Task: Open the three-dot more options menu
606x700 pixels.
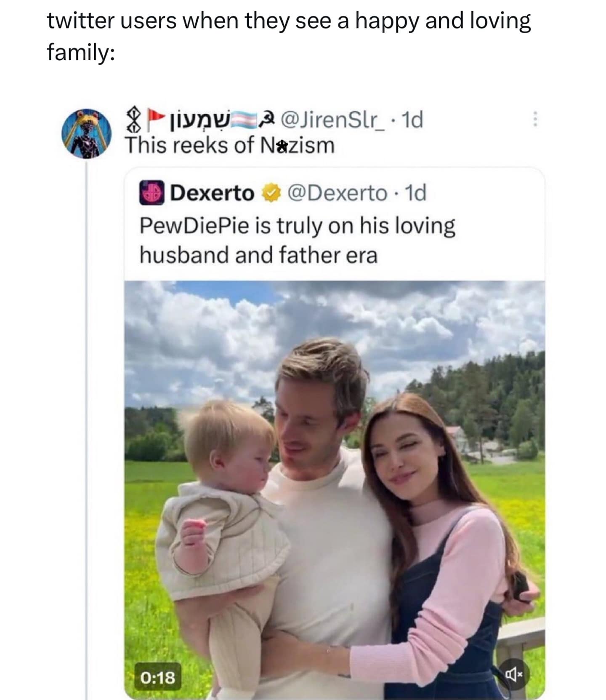Action: pos(535,119)
